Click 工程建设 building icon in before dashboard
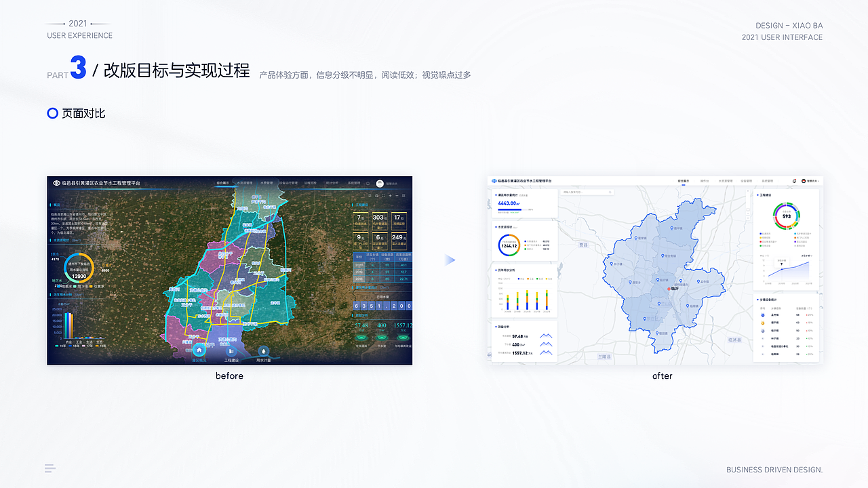868x488 pixels. 231,350
